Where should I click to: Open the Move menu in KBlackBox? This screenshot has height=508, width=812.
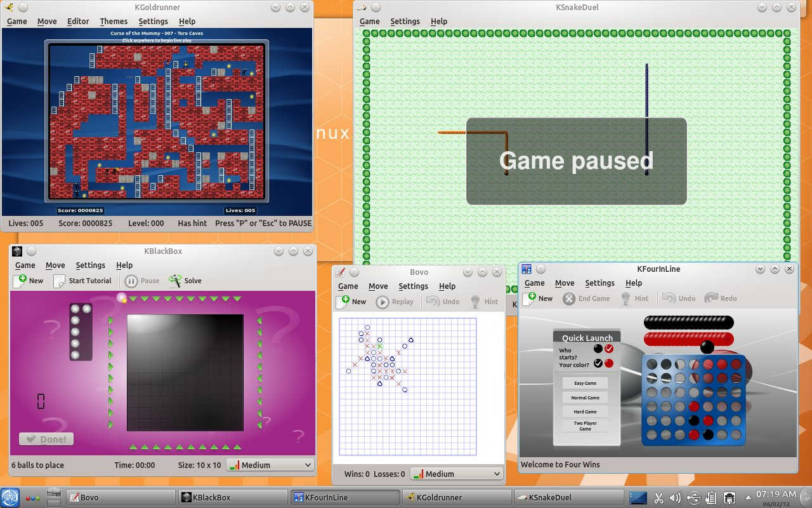click(55, 265)
